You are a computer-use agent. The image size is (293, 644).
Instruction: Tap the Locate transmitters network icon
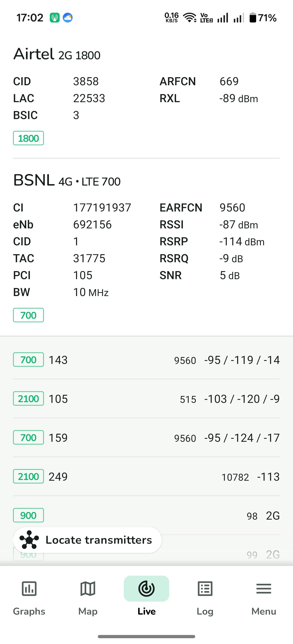(x=29, y=540)
